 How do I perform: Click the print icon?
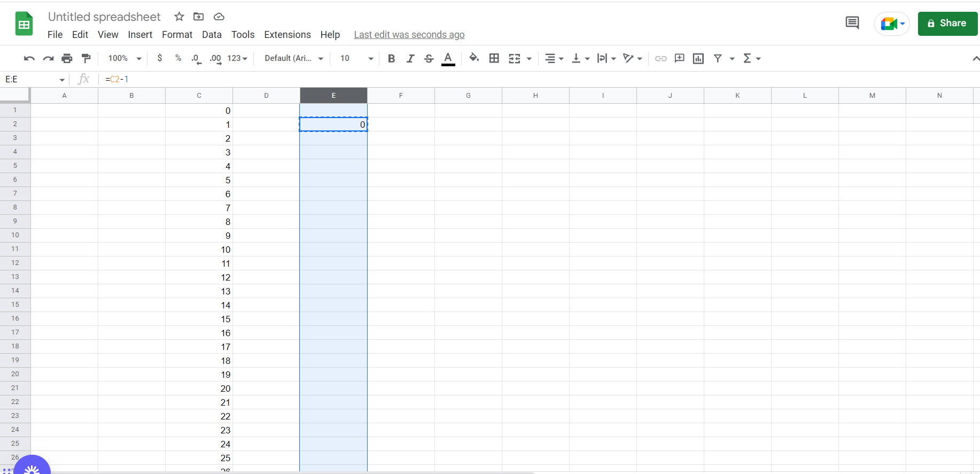tap(67, 58)
